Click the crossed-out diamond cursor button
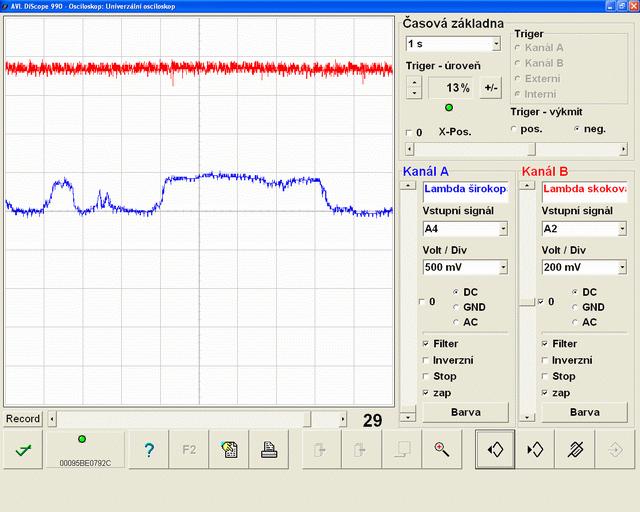 575,450
